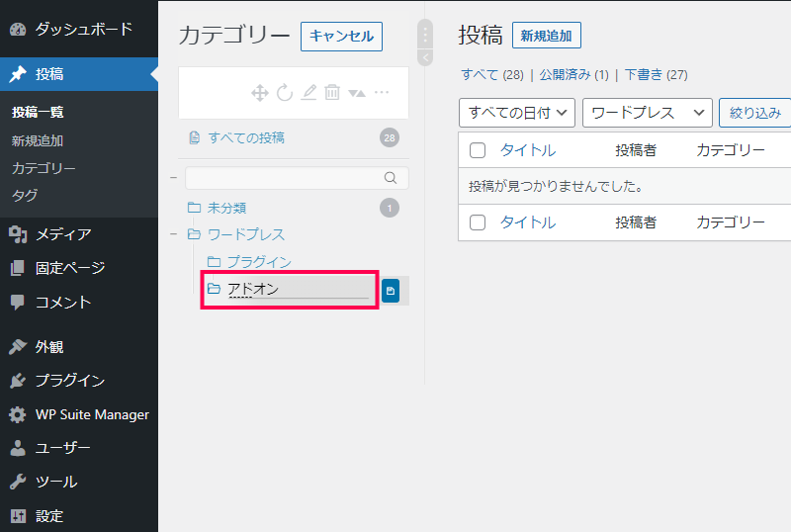
Task: Collapse the ワードプレス folder tree node
Action: [174, 234]
